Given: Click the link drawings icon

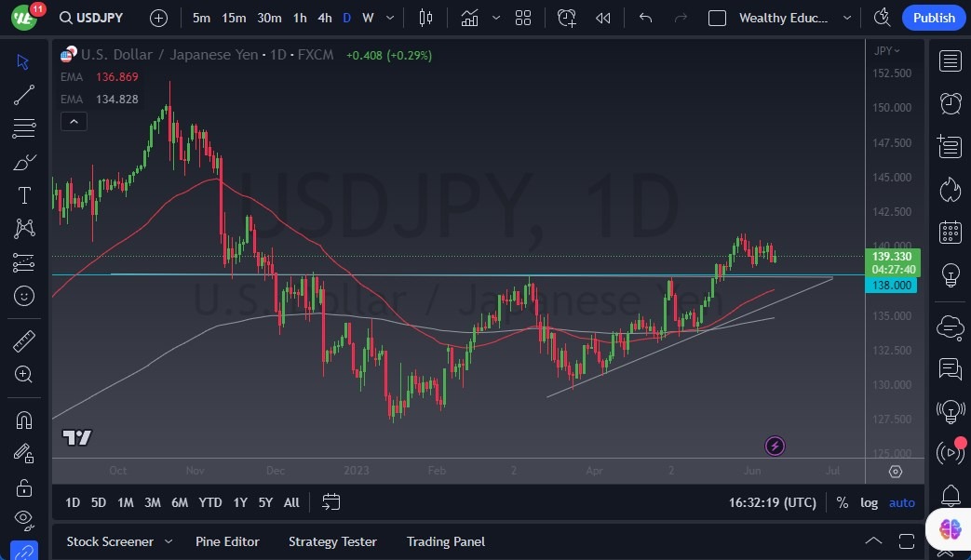Looking at the screenshot, I should [x=23, y=551].
